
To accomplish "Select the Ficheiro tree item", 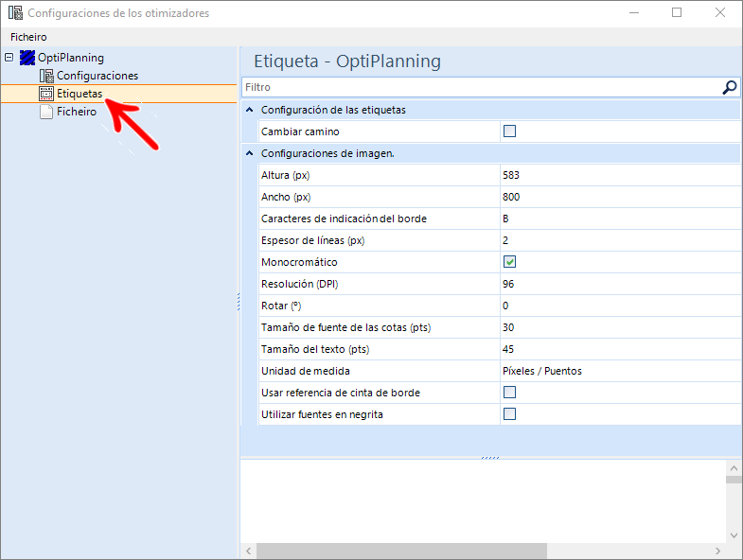I will [77, 112].
